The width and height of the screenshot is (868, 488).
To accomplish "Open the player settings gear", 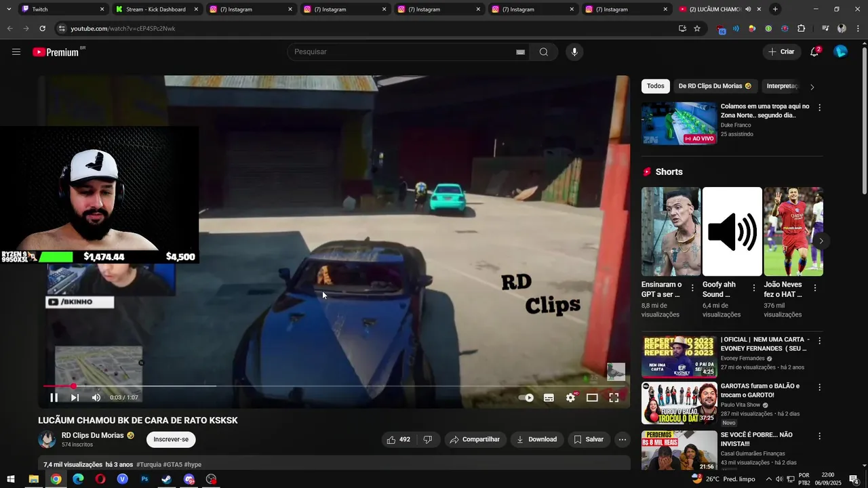I will [x=571, y=398].
